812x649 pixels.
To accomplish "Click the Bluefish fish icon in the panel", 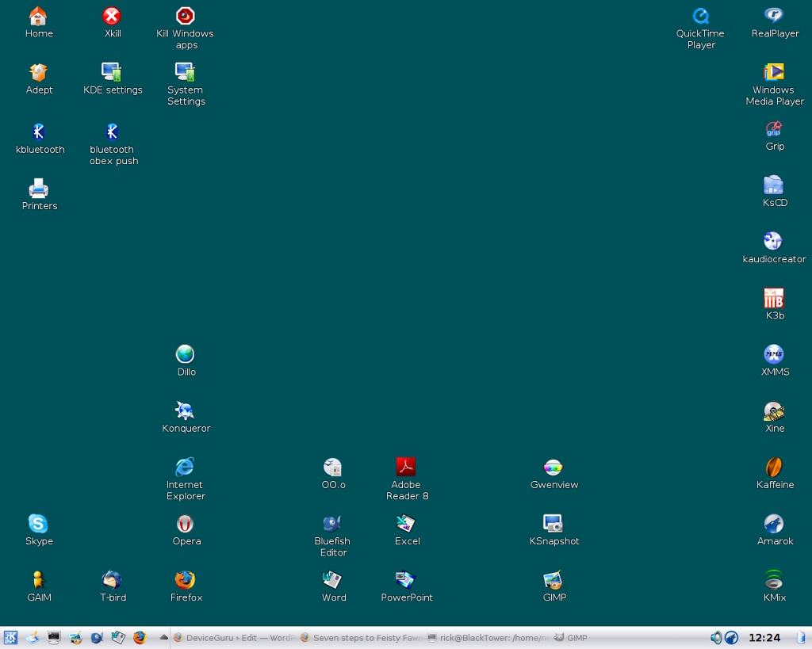I will pyautogui.click(x=97, y=638).
